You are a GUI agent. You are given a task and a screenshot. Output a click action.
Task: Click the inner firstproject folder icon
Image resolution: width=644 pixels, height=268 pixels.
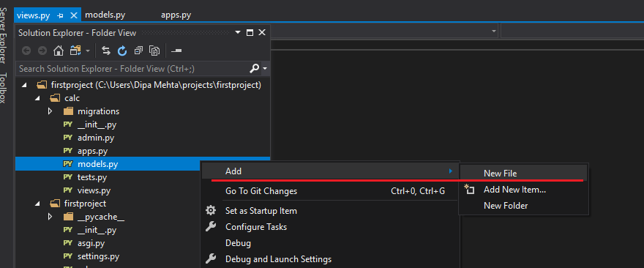(55, 204)
